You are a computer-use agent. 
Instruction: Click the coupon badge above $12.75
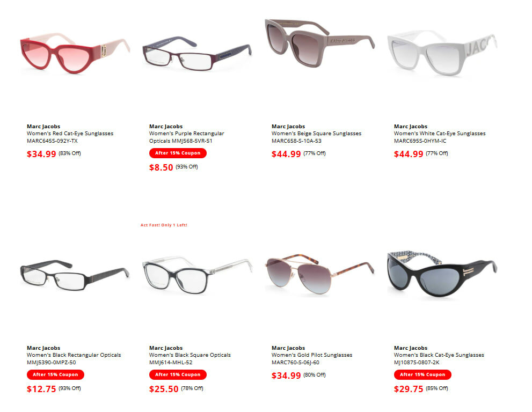(55, 374)
